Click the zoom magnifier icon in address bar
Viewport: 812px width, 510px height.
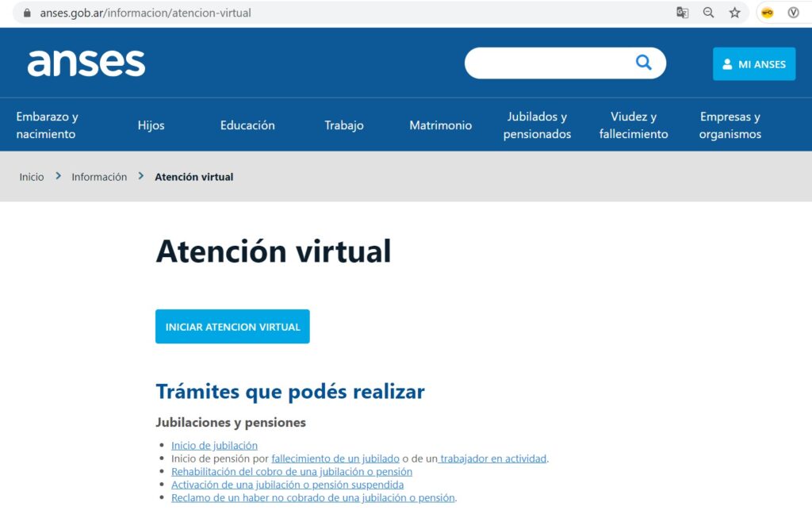708,13
